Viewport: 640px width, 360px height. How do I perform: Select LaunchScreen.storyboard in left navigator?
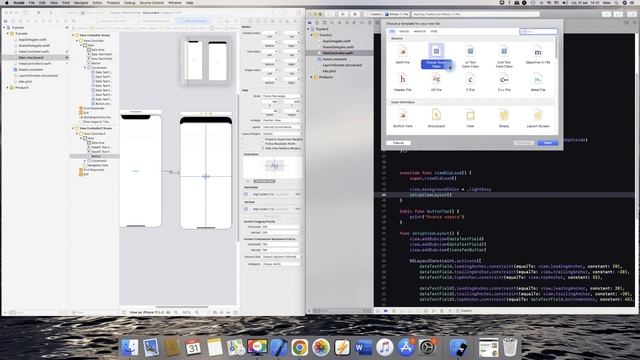38,76
